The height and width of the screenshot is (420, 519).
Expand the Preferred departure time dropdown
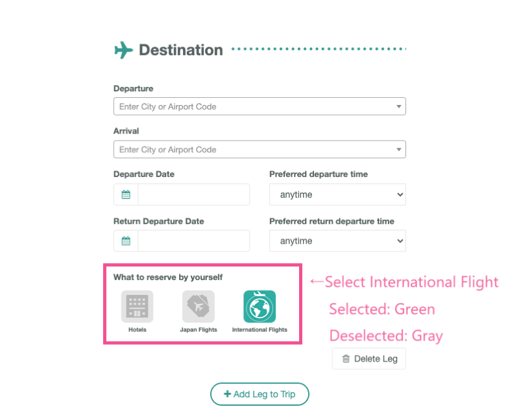click(337, 194)
